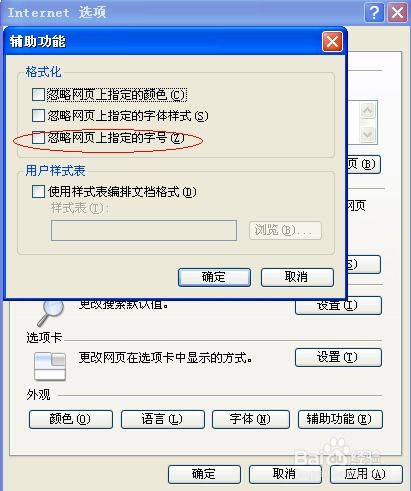
Task: Click the scroll down arrow
Action: click(x=368, y=134)
